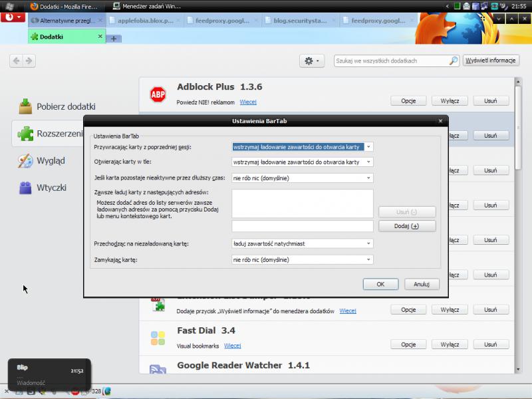The width and height of the screenshot is (532, 399).
Task: Click the Fast Dial add-on icon
Action: coord(158,338)
